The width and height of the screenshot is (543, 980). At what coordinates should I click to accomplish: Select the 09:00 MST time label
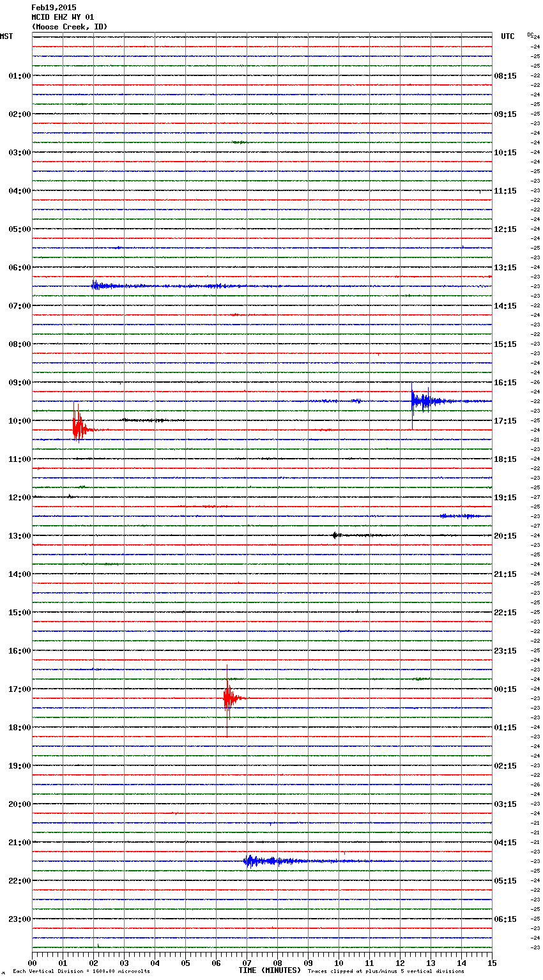point(19,383)
